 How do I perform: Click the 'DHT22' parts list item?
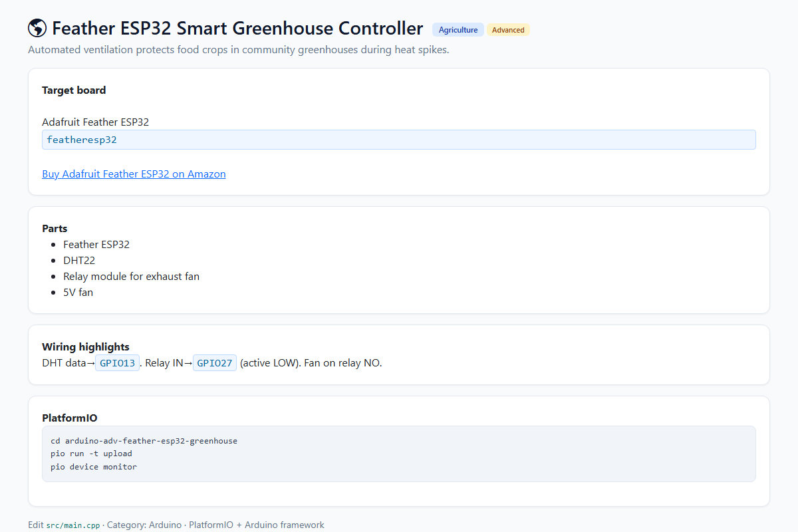79,261
